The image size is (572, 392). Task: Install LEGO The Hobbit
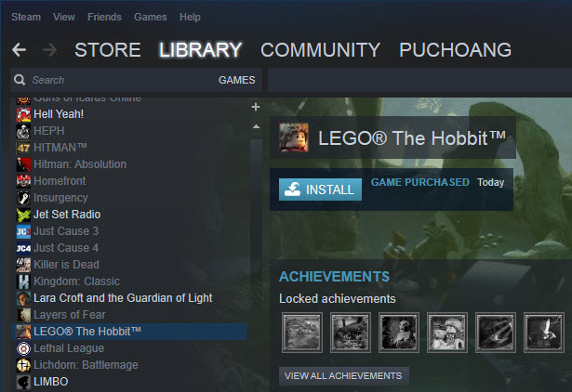[320, 189]
